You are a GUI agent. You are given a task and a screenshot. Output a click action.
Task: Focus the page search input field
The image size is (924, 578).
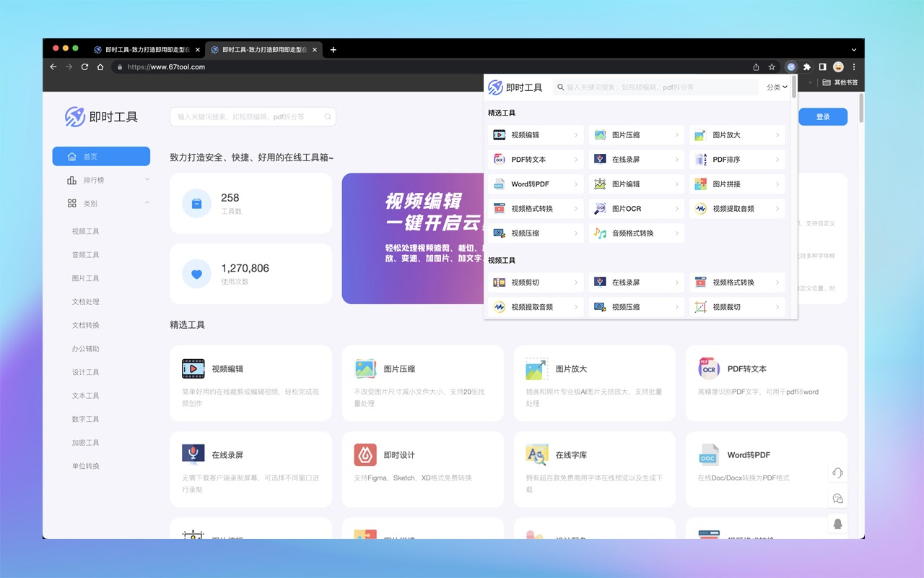(253, 116)
